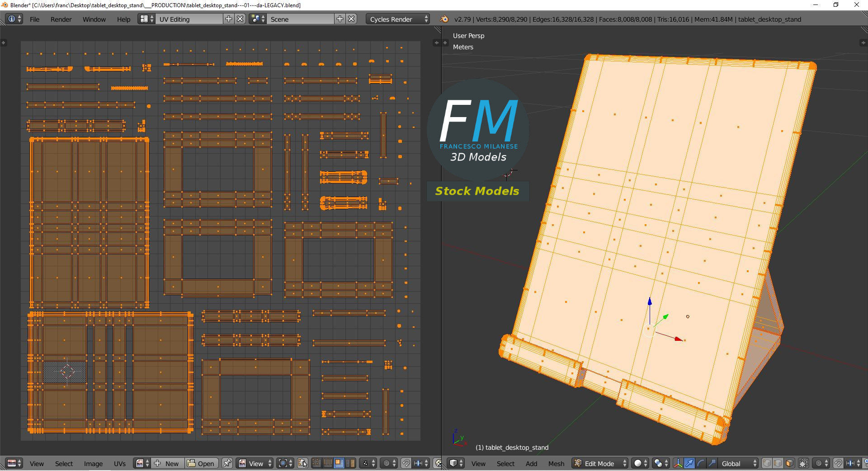Add a new screen layout
Screen dimensions: 868x471
229,19
